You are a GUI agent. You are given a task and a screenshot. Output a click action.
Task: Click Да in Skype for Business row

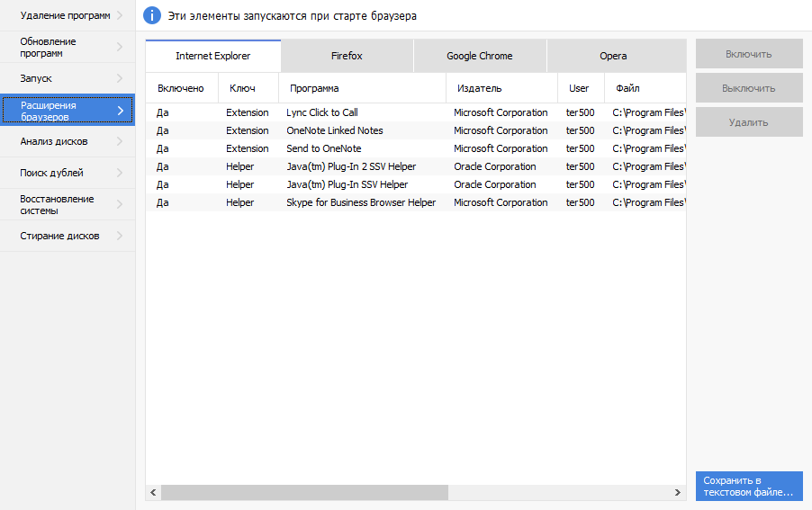[163, 202]
